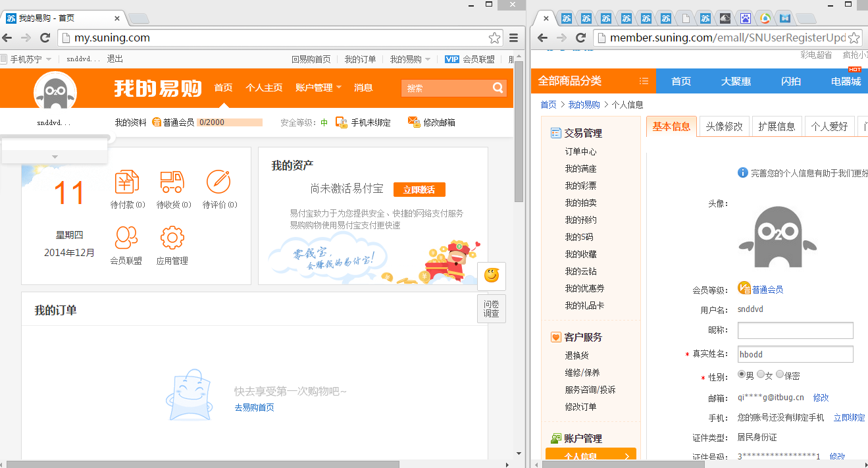Open 待评价 review pencil icon

coord(218,182)
